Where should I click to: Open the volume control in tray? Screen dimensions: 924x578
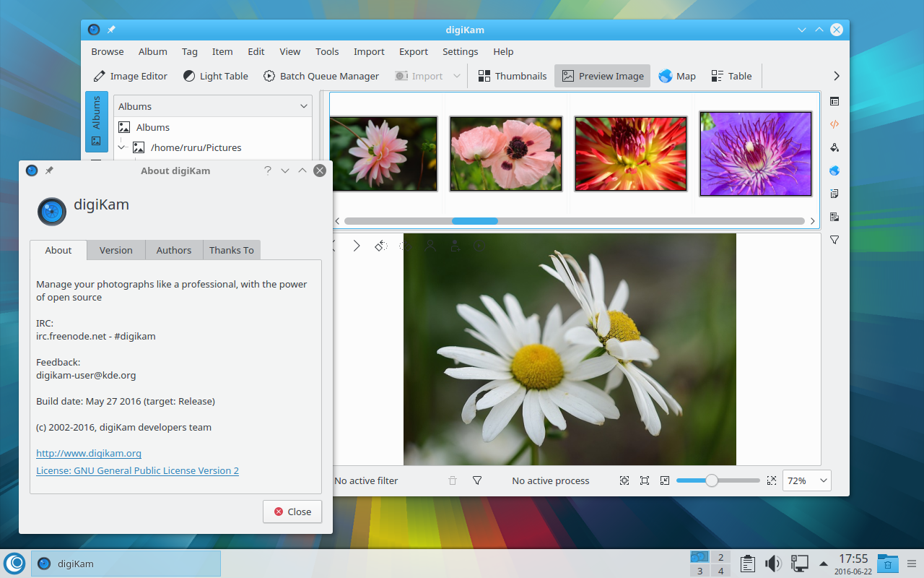774,564
